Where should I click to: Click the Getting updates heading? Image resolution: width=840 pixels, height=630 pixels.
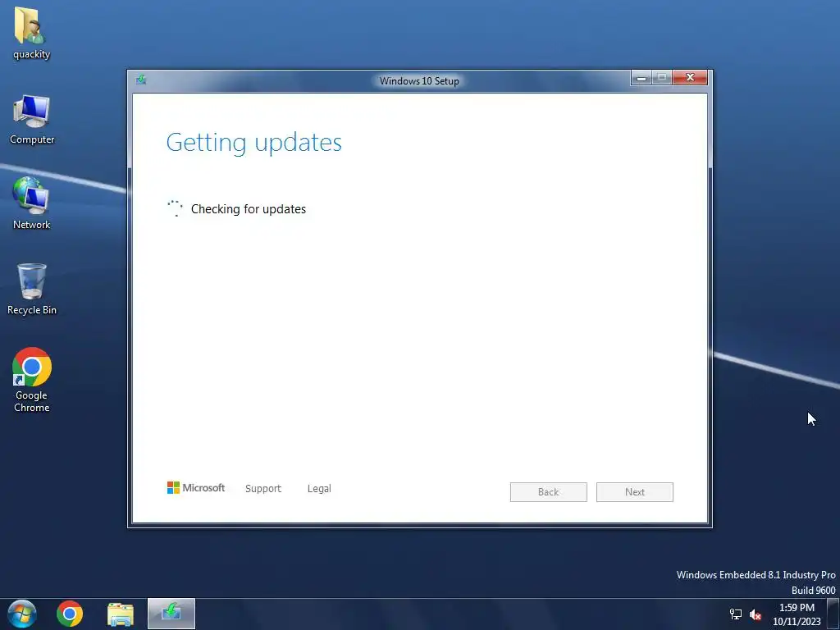point(254,143)
